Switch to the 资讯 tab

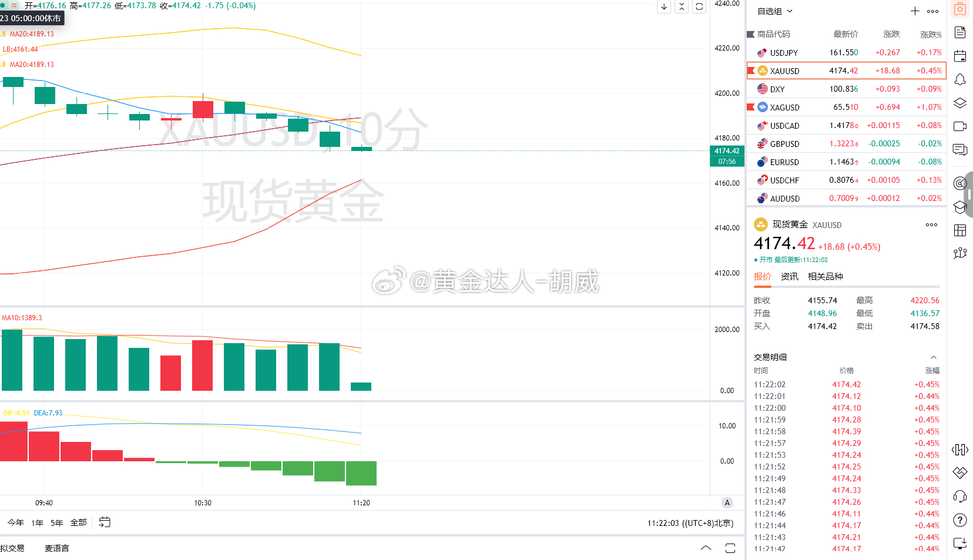(x=789, y=277)
